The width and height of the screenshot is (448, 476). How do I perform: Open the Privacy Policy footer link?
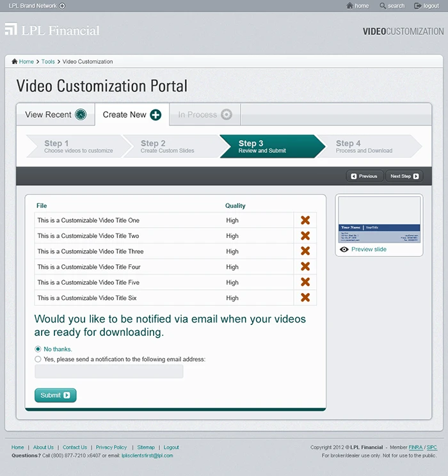tap(111, 447)
